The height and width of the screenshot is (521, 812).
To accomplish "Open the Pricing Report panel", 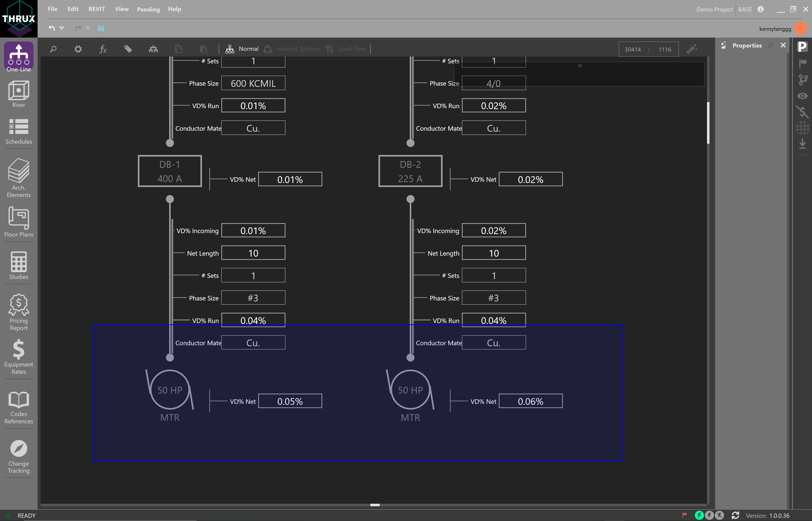I will pyautogui.click(x=19, y=312).
